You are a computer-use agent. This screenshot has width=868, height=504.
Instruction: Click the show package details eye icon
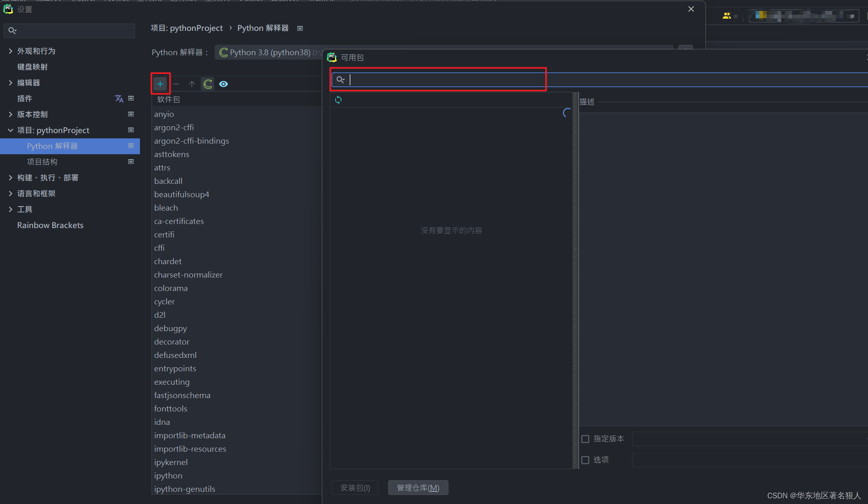pyautogui.click(x=223, y=84)
